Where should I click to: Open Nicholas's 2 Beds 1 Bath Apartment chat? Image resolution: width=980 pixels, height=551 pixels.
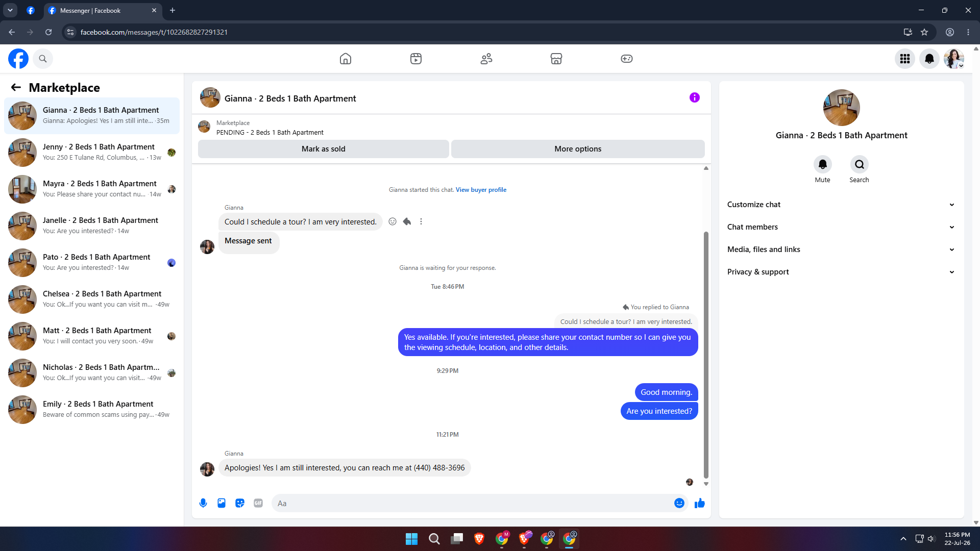click(92, 373)
